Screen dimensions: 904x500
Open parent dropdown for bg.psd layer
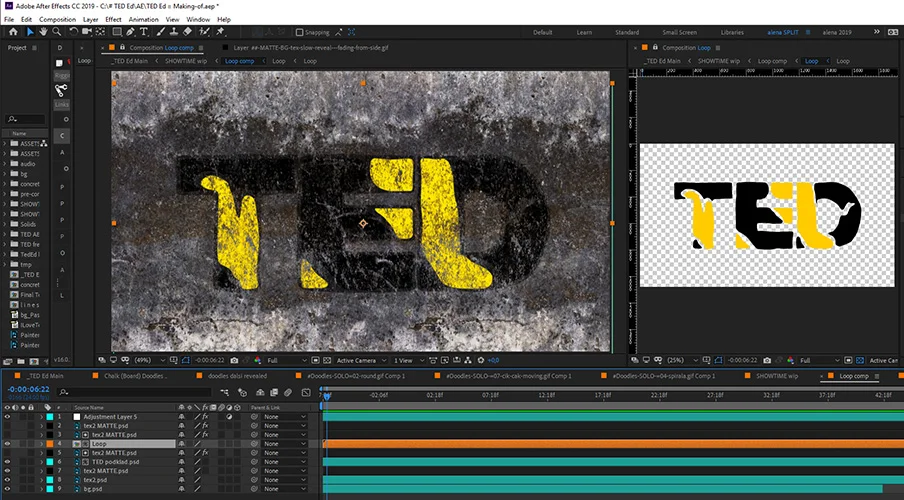pyautogui.click(x=284, y=488)
